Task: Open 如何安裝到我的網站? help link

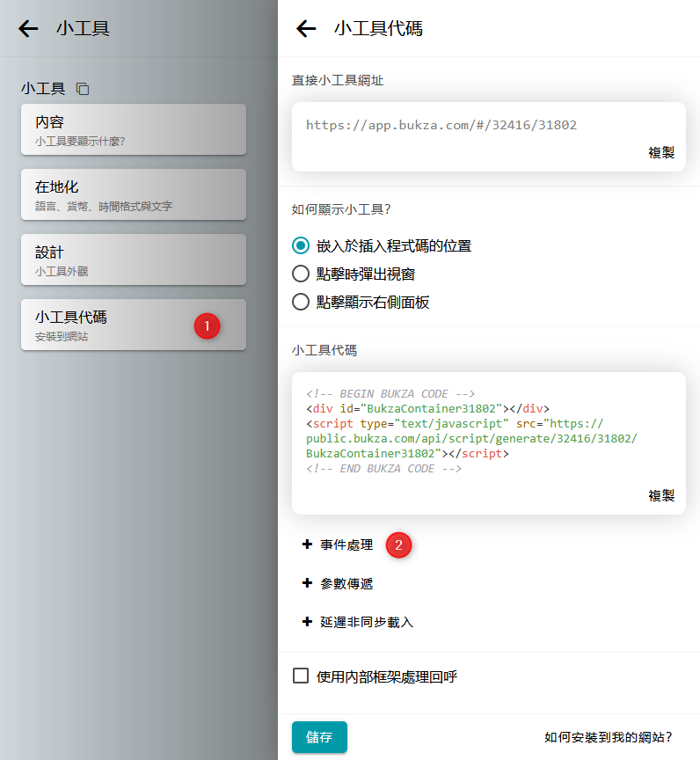Action: click(x=608, y=737)
